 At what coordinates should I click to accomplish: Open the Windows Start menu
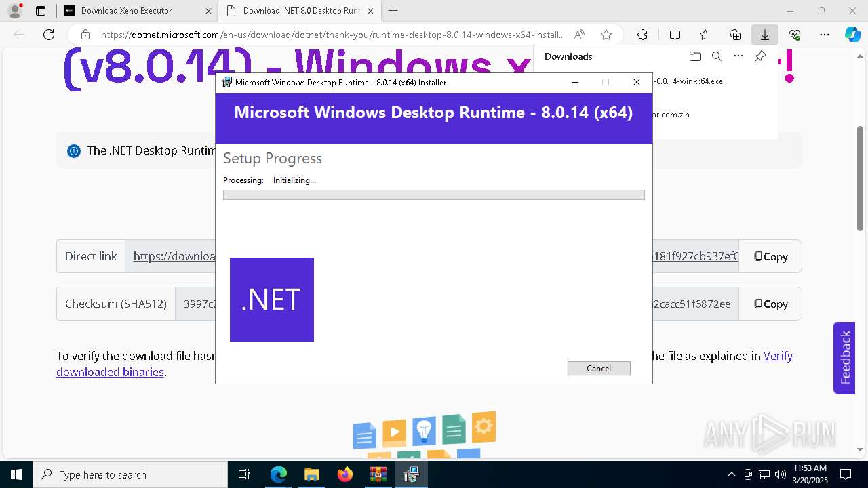16,474
